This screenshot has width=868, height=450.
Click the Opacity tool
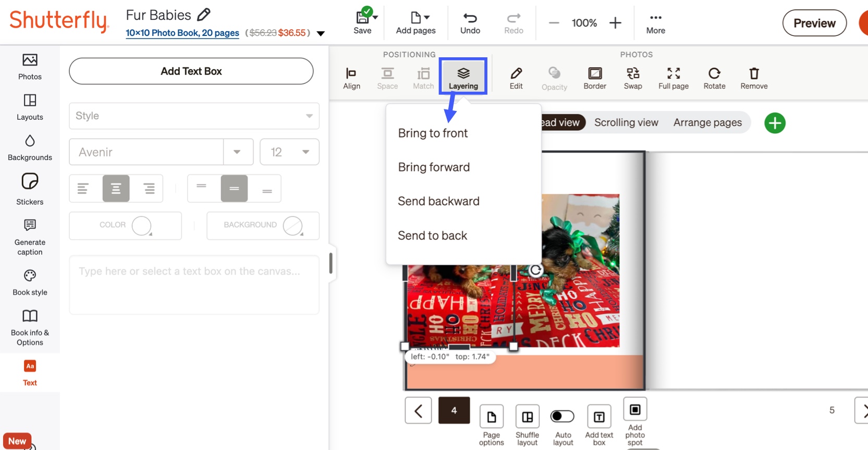coord(554,79)
